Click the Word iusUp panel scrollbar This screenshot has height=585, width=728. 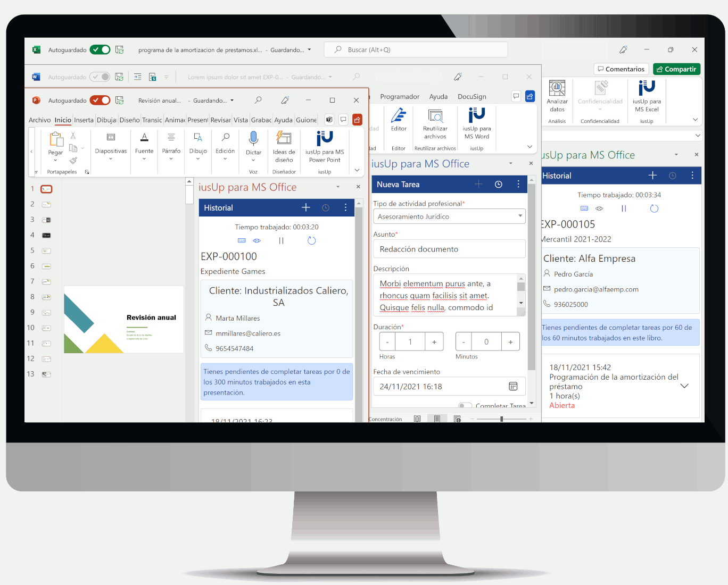coord(531,277)
